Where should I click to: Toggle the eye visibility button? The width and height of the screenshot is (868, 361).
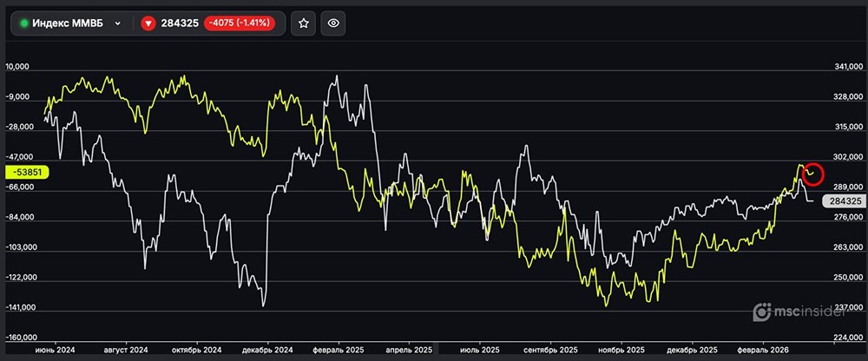pos(333,23)
